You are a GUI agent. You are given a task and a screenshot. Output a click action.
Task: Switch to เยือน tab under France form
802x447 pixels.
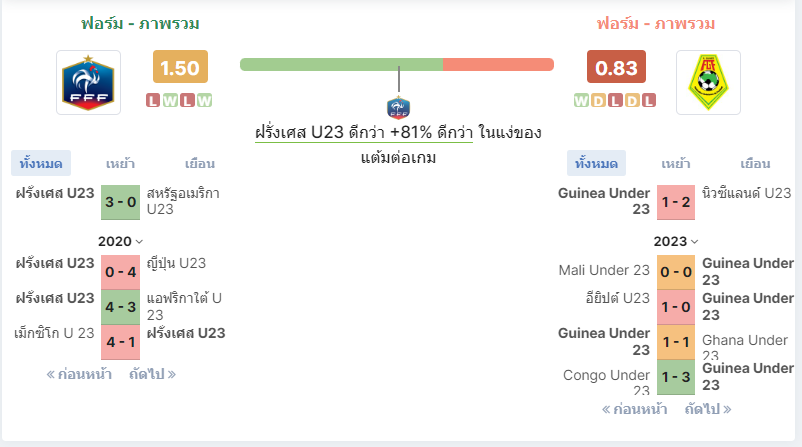(199, 164)
